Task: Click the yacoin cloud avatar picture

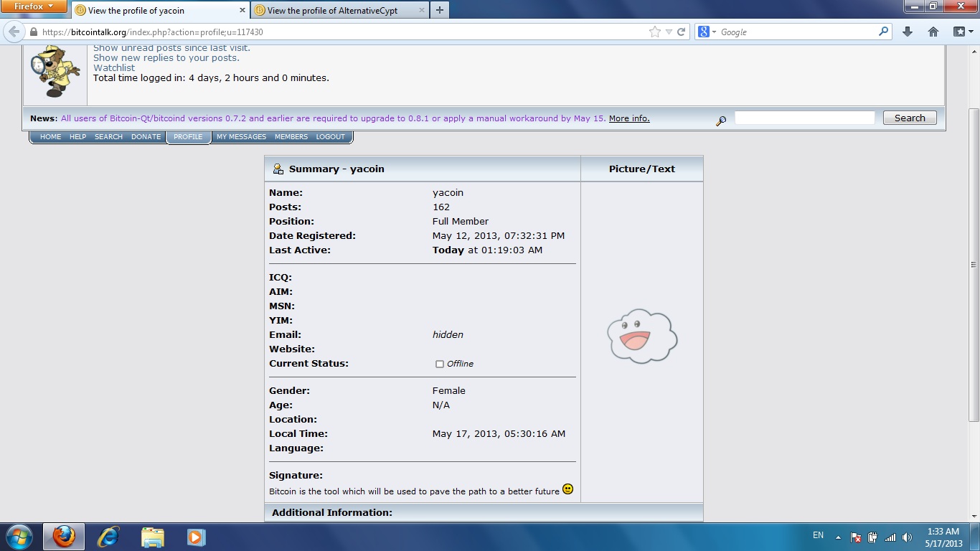Action: (642, 336)
